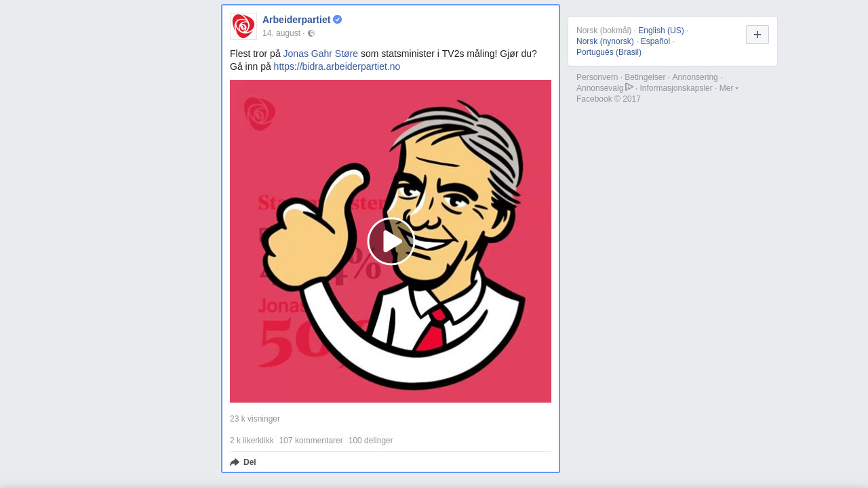Select Español as language
Viewport: 868px width, 488px height.
tap(655, 41)
